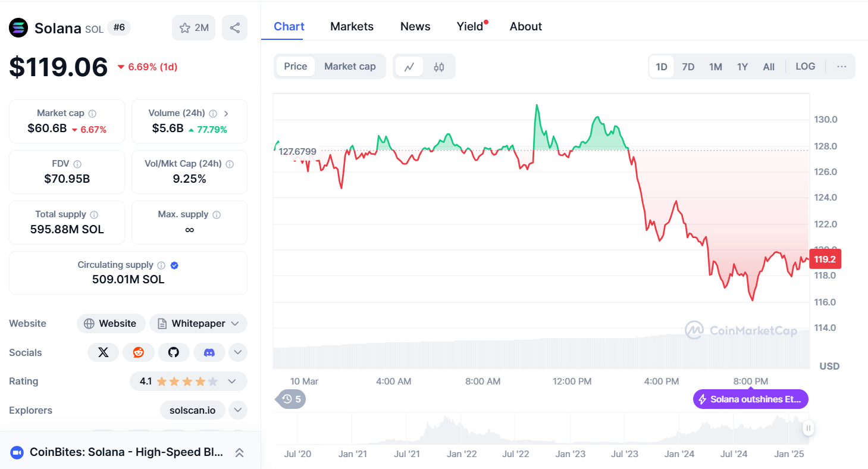Switch to candlestick chart icon
The height and width of the screenshot is (469, 868).
point(439,67)
